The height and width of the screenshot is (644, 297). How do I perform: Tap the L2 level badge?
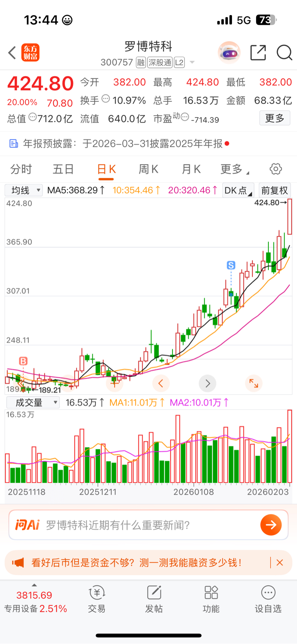coord(179,62)
